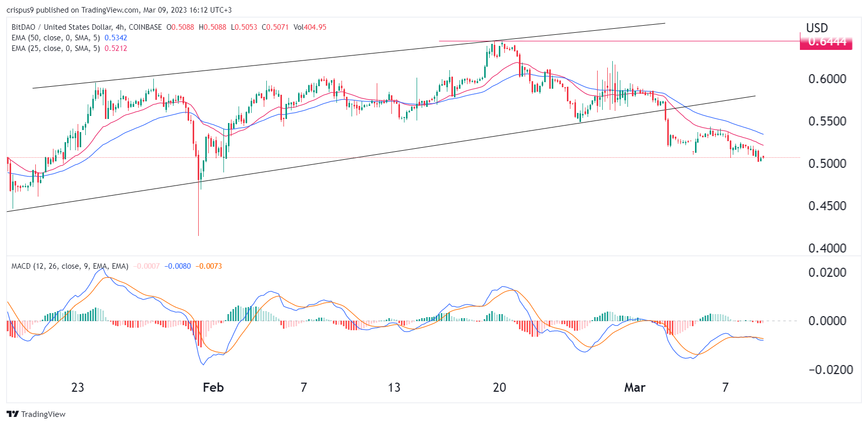This screenshot has width=868, height=425.
Task: Select the USD currency label
Action: 817,28
